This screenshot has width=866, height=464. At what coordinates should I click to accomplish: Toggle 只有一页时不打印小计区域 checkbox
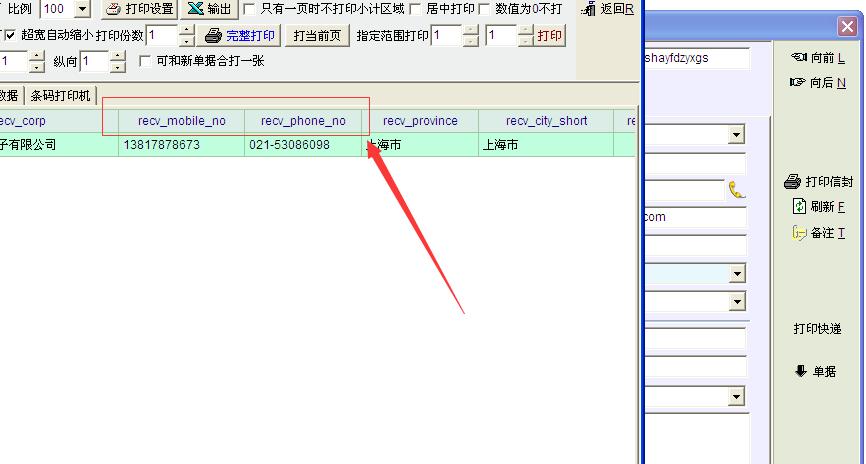(x=250, y=9)
